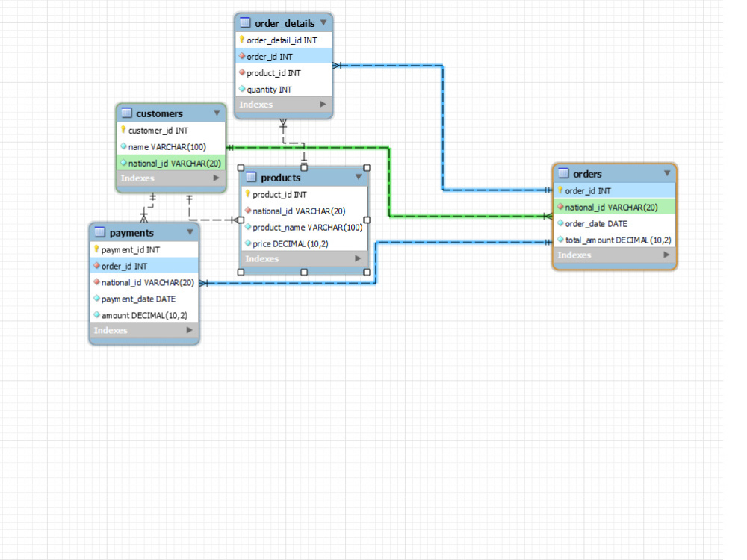Expand Indexes section of payments
The width and height of the screenshot is (747, 560).
tap(189, 329)
